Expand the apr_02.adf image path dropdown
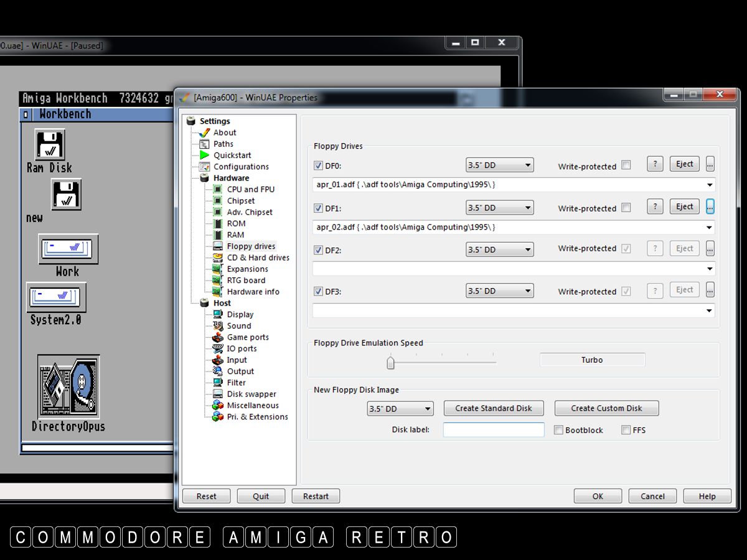 710,228
